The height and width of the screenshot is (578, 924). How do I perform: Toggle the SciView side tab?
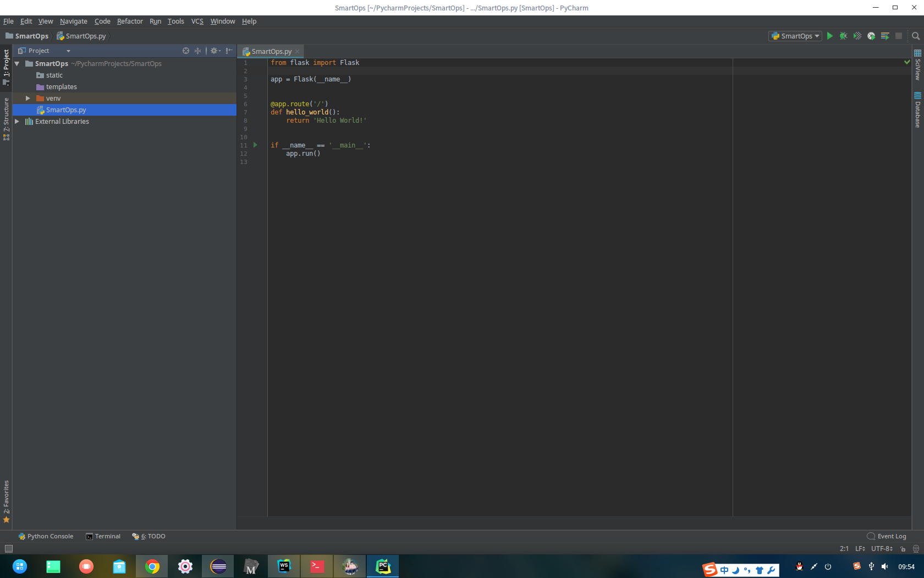(x=917, y=65)
